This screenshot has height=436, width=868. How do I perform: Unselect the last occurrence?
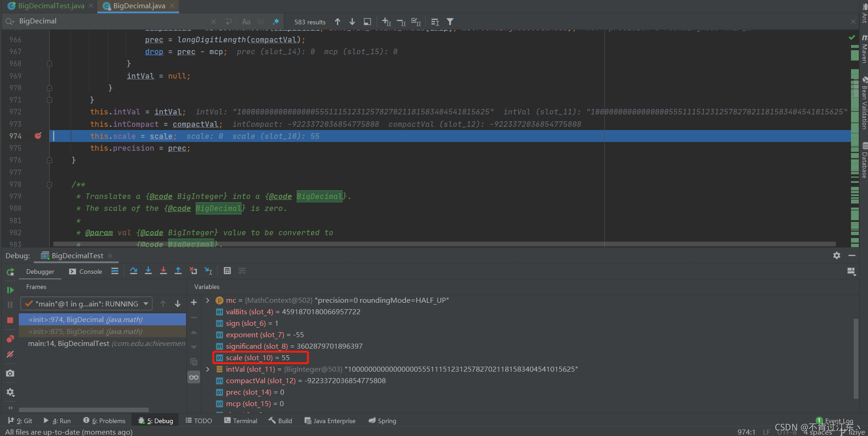coord(401,22)
